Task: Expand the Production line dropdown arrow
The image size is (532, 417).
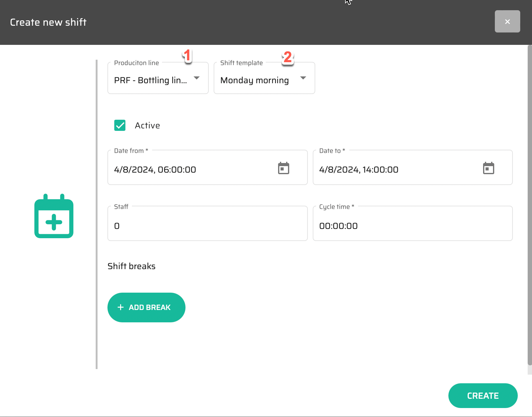Action: (x=197, y=78)
